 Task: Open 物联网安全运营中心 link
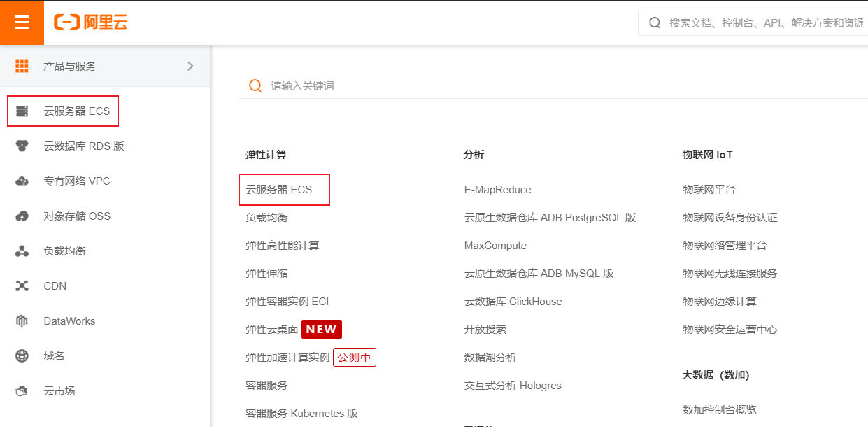[730, 329]
